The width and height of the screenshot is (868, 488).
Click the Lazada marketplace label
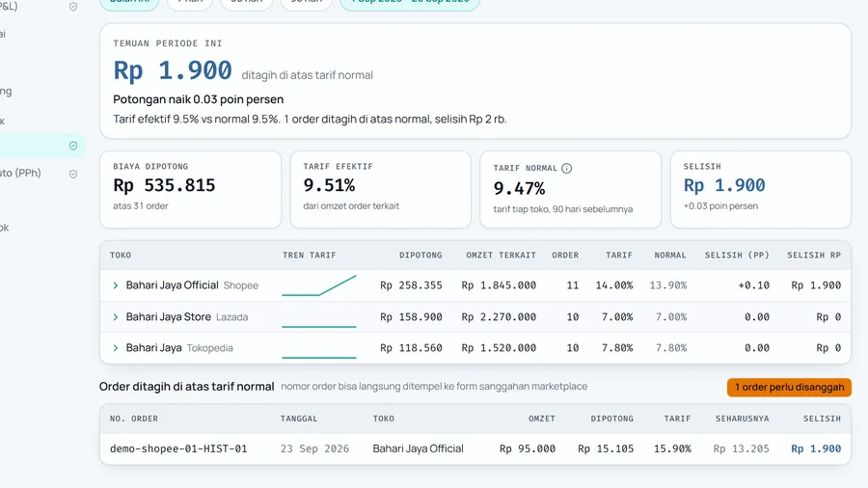click(231, 317)
